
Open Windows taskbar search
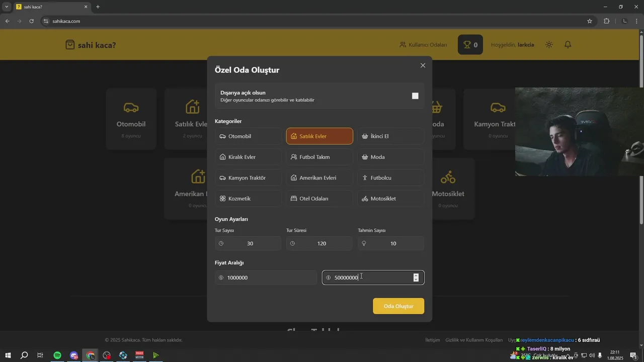tap(24, 355)
